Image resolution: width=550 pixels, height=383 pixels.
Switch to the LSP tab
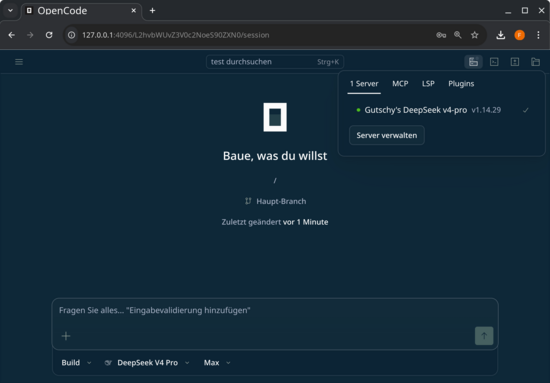[428, 84]
